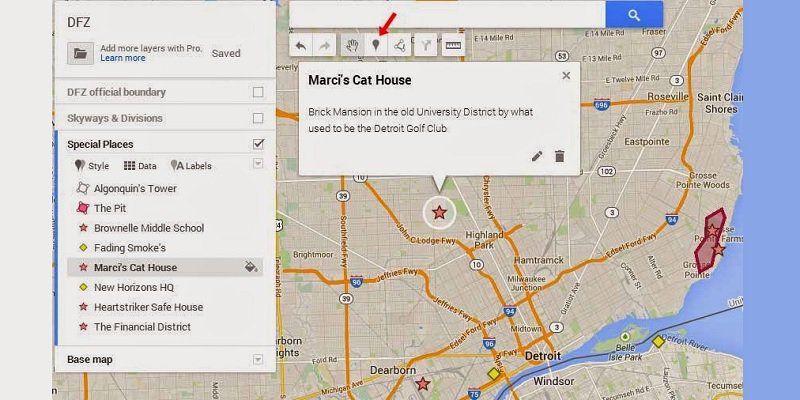Image resolution: width=800 pixels, height=400 pixels.
Task: Delete Marci's Cat House with trash icon
Action: [560, 156]
